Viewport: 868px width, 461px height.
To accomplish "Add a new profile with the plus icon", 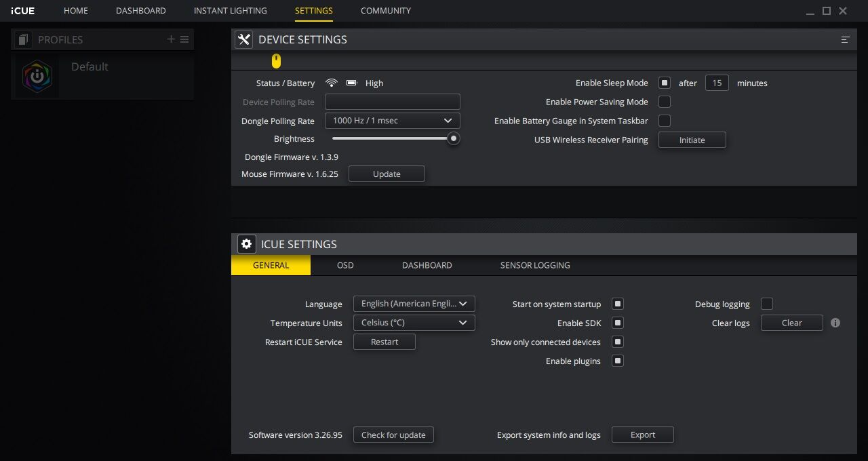I will pyautogui.click(x=171, y=39).
